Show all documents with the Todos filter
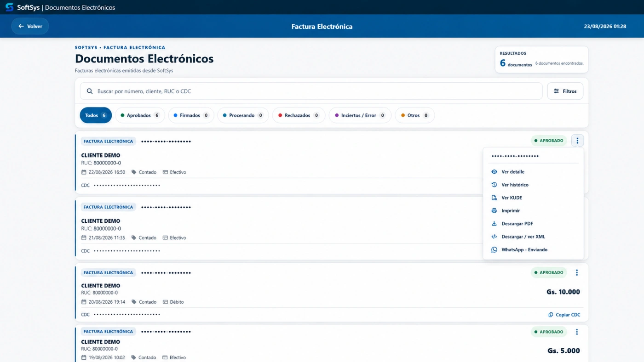 [96, 115]
